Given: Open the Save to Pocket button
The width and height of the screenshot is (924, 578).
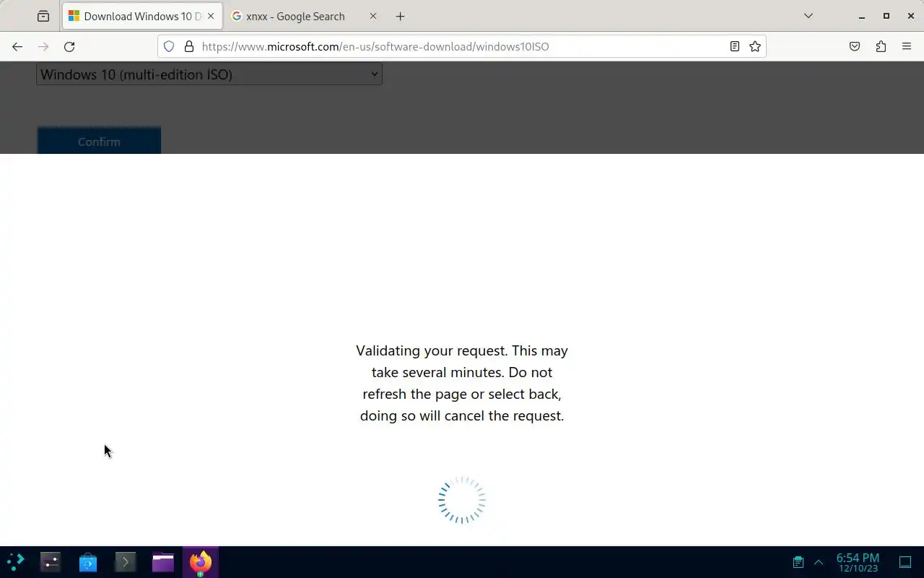Looking at the screenshot, I should click(855, 46).
